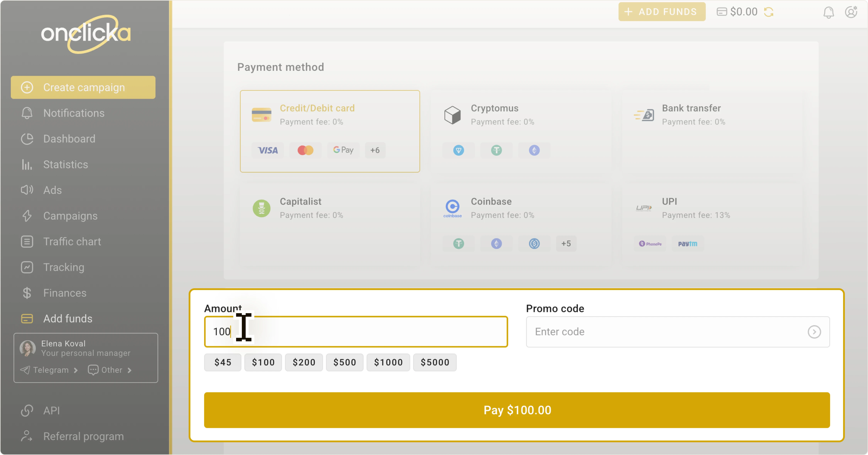Click the Ads speaker icon

pos(27,190)
